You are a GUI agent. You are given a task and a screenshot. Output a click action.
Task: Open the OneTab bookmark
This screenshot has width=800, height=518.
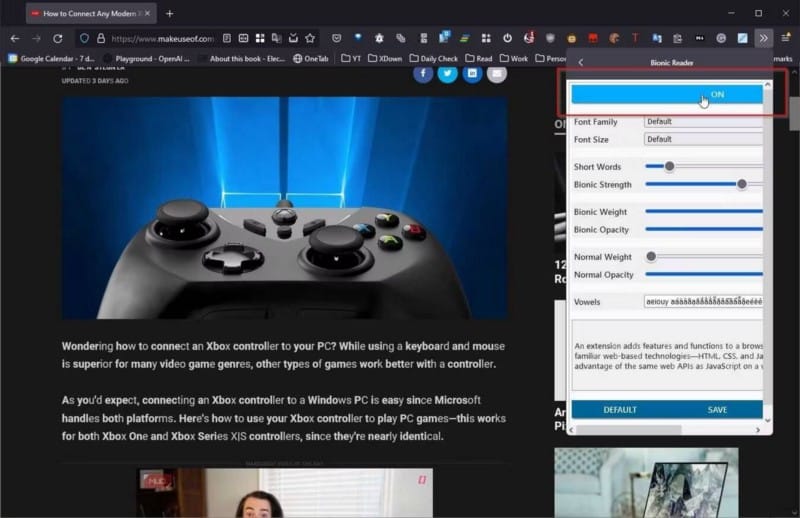coord(310,58)
